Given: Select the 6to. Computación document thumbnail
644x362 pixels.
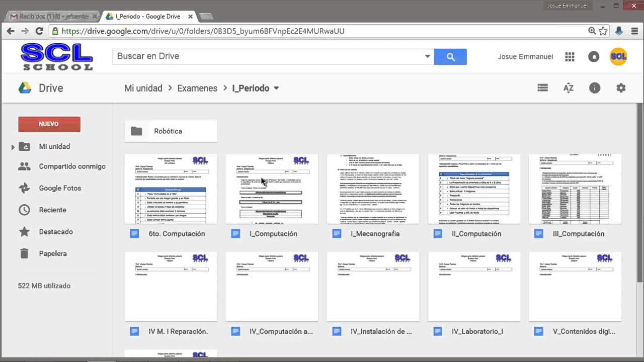Looking at the screenshot, I should point(171,189).
